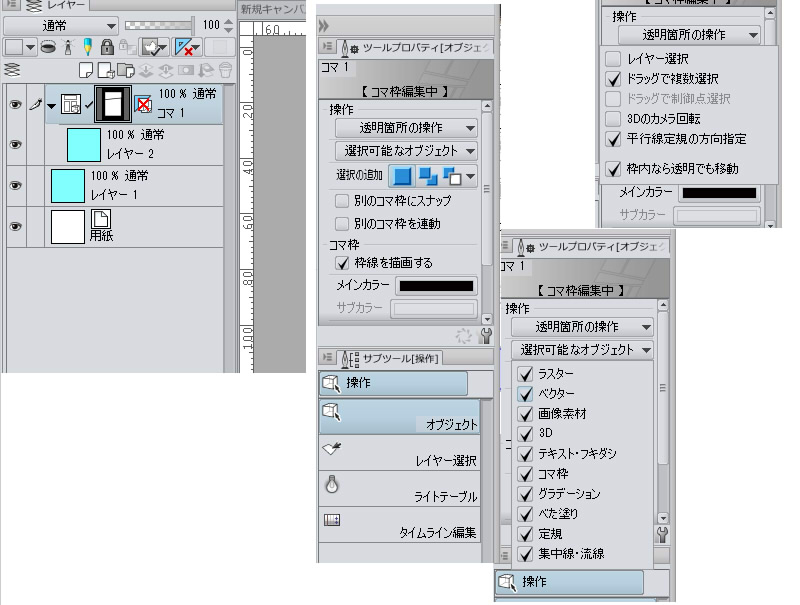The width and height of the screenshot is (800, 605).
Task: Click the lock layer padlock icon
Action: (x=107, y=47)
